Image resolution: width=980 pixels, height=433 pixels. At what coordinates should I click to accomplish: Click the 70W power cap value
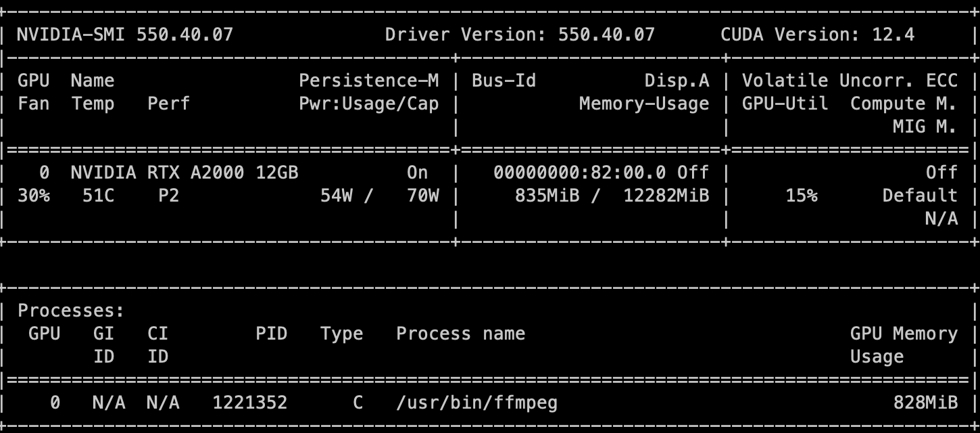click(x=422, y=196)
